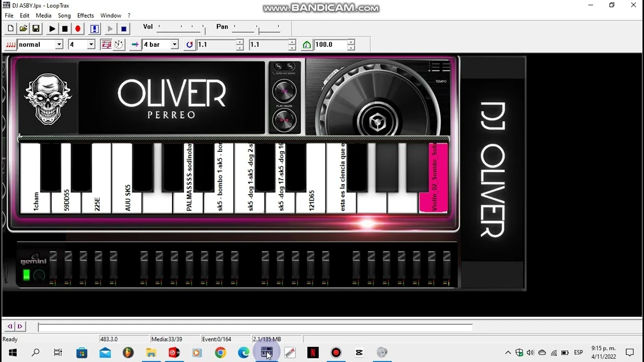Open the quantize dropdown showing 4

tap(91, 45)
